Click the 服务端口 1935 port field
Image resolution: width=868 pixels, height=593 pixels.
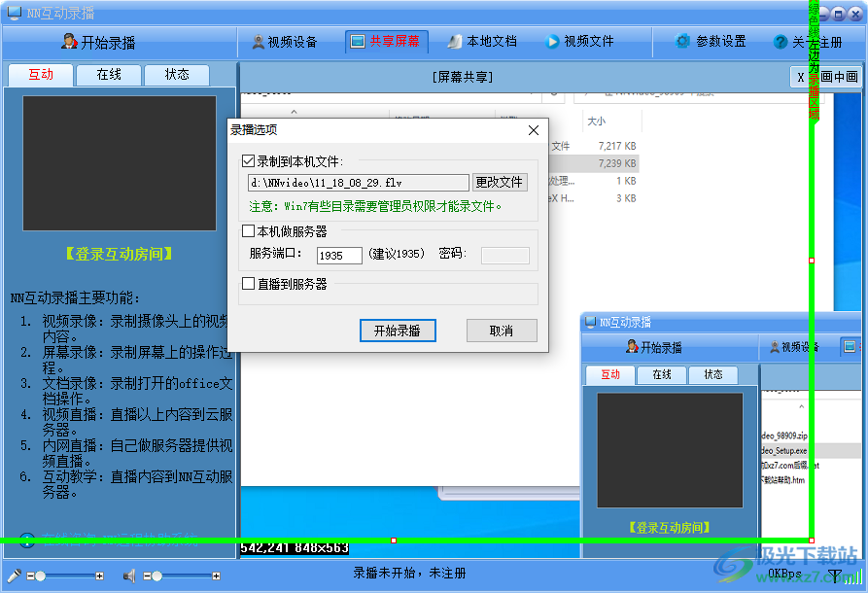339,256
